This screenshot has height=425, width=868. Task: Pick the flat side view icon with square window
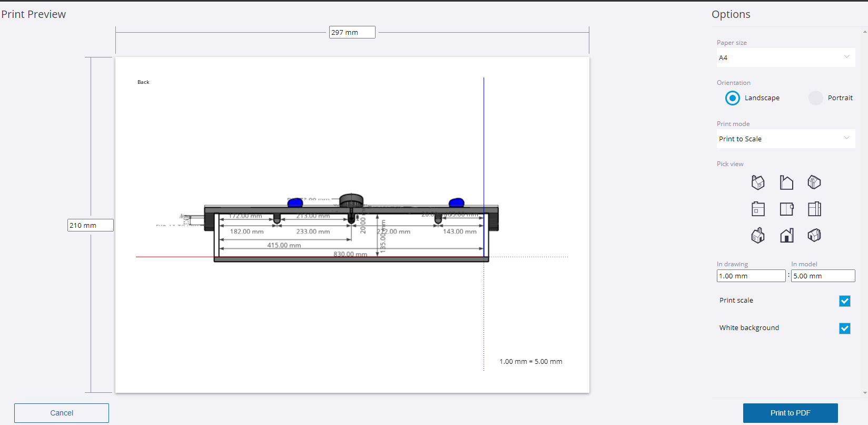(758, 209)
